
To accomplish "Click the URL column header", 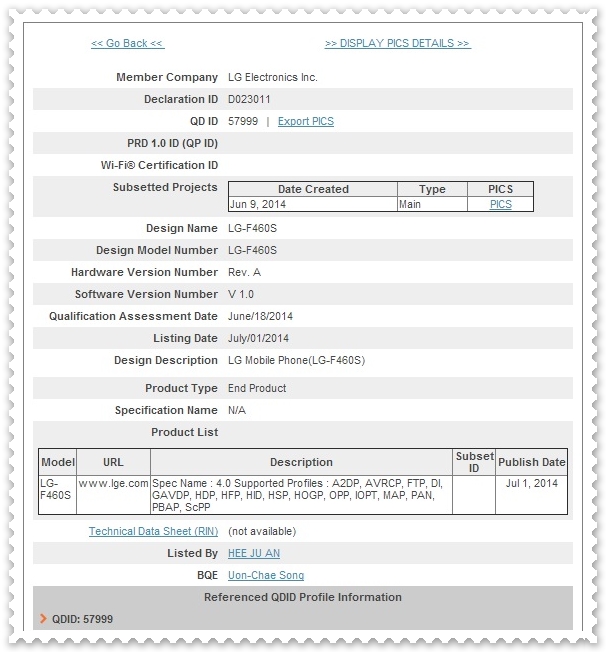I will point(113,462).
